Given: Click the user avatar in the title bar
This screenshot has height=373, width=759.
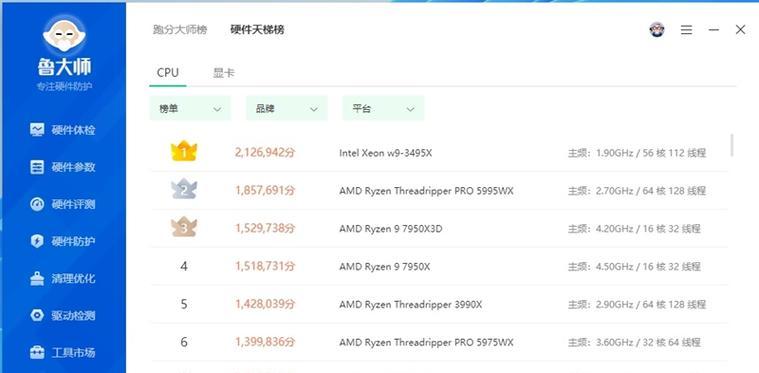Looking at the screenshot, I should point(657,30).
